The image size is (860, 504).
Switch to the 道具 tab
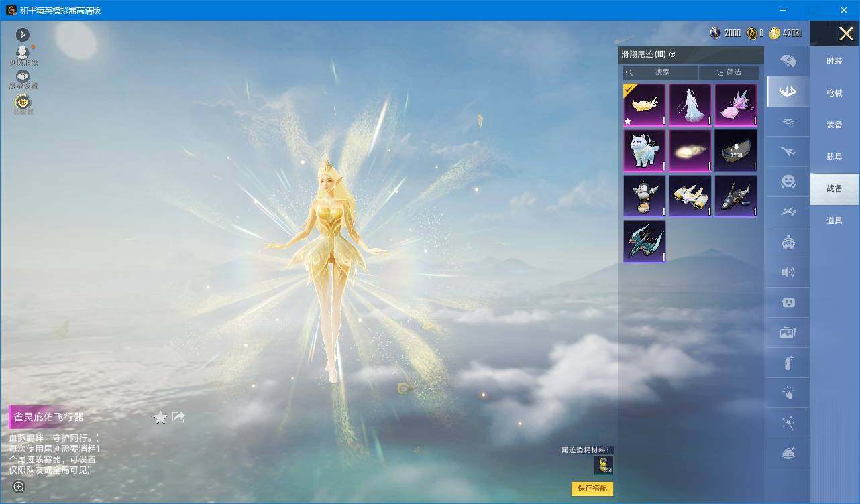pyautogui.click(x=835, y=220)
